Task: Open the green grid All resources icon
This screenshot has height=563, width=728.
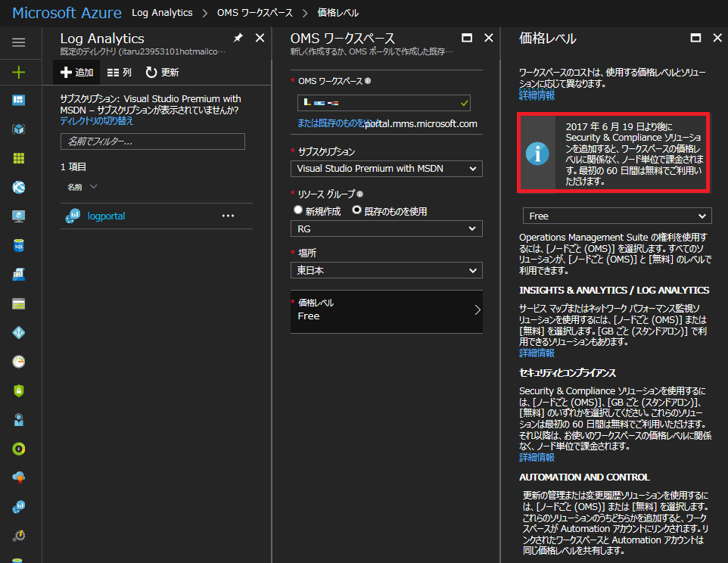Action: pos(19,158)
